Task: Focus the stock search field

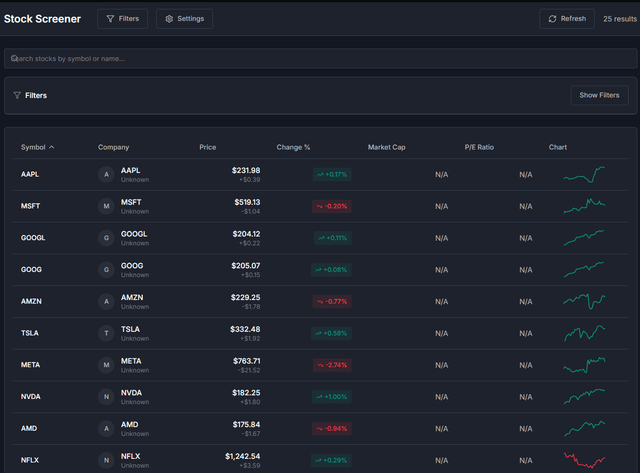Action: click(x=320, y=58)
